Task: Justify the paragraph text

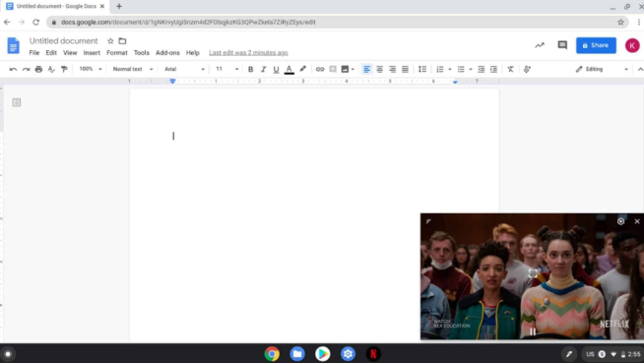Action: pos(405,69)
